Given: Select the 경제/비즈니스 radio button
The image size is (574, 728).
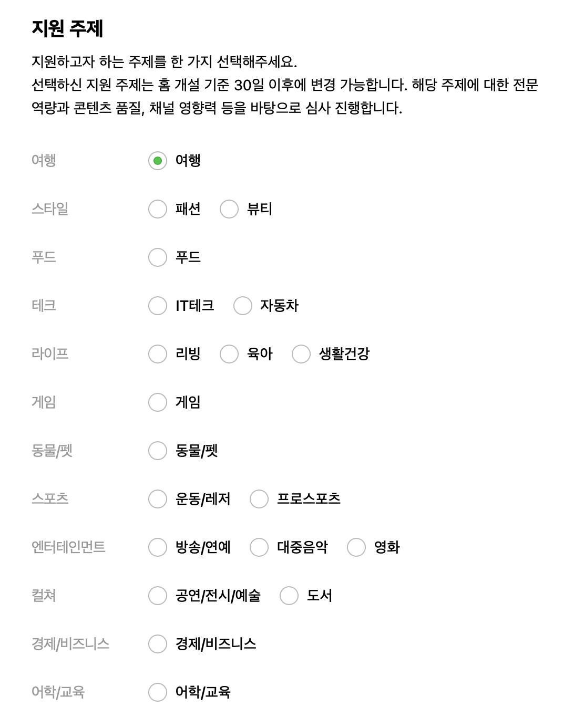Looking at the screenshot, I should (157, 644).
